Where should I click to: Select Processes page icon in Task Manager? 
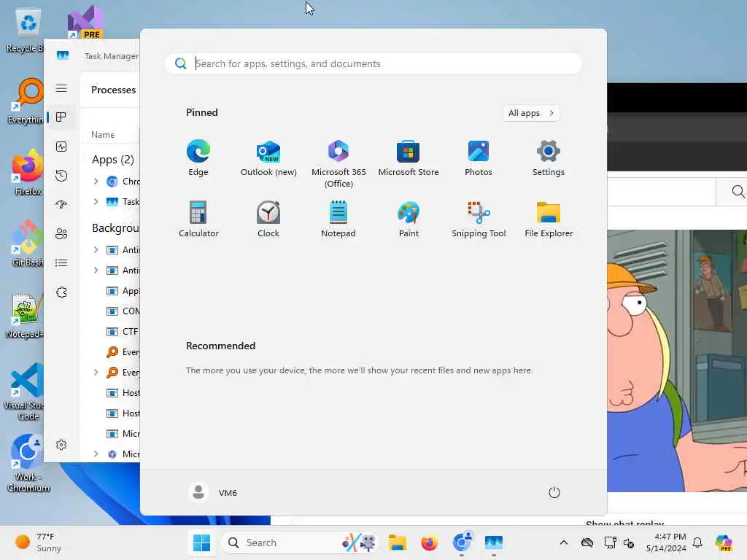pyautogui.click(x=61, y=117)
